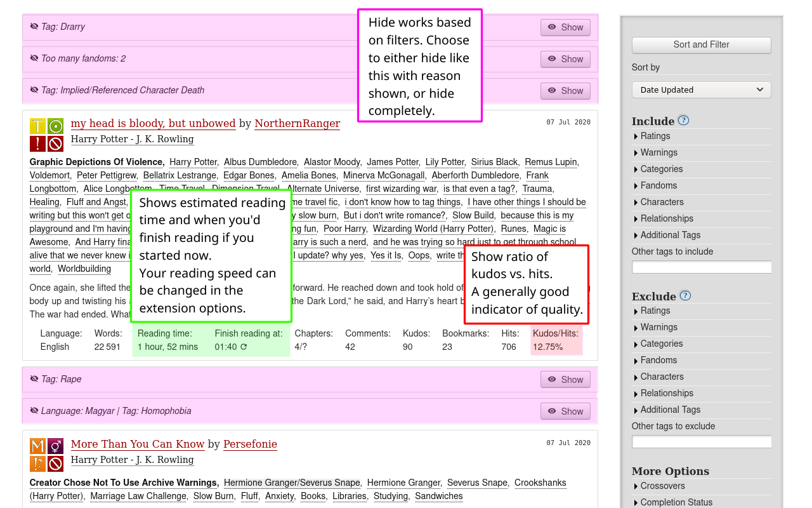Click author-chose-no-warnings icon on 'More Than You Can Know'

tap(37, 464)
